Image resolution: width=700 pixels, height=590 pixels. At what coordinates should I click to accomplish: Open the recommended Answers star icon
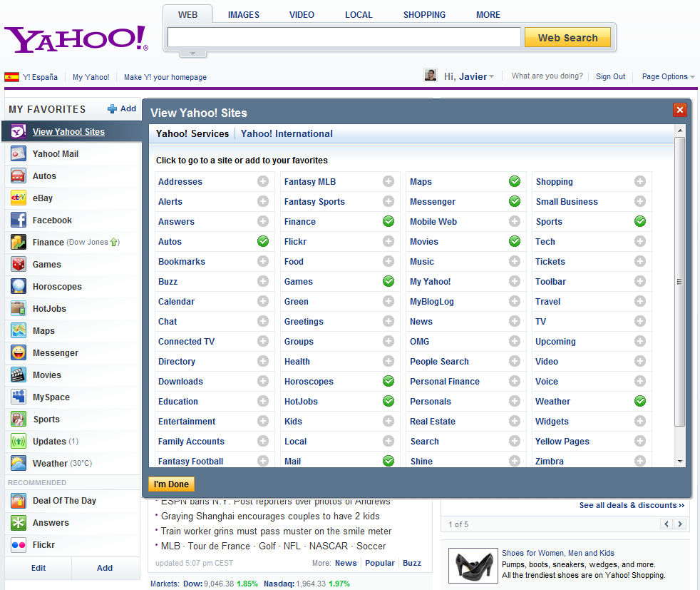19,522
